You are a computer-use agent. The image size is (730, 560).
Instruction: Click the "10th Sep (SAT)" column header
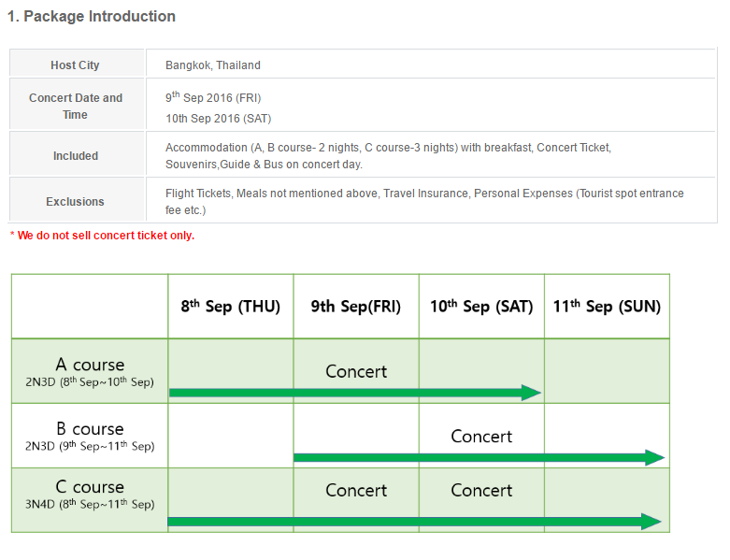481,307
